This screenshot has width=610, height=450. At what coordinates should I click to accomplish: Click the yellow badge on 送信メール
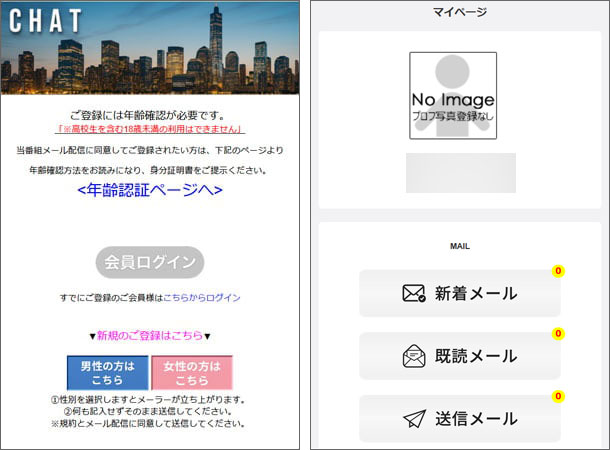tap(558, 397)
